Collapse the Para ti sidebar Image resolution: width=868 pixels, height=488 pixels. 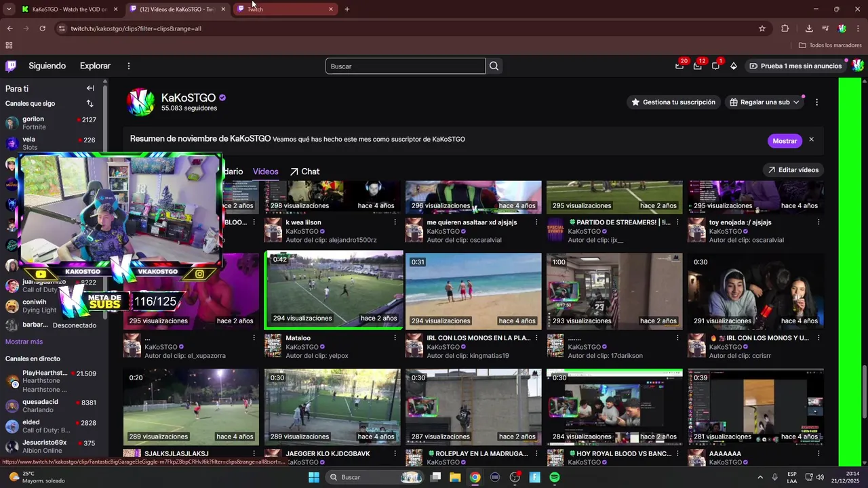pyautogui.click(x=90, y=88)
